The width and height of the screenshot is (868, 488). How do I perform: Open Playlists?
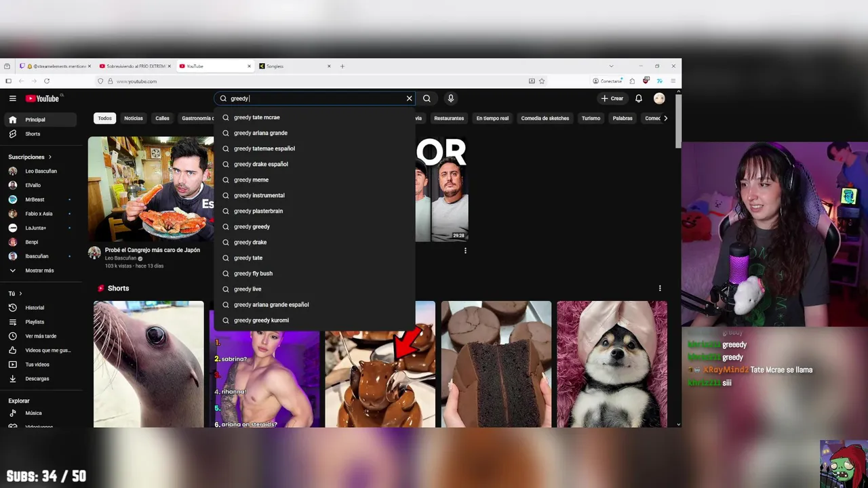(x=41, y=322)
